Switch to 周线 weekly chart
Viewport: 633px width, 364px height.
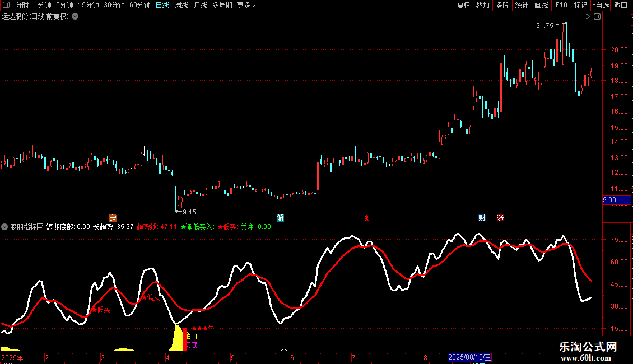(x=181, y=5)
